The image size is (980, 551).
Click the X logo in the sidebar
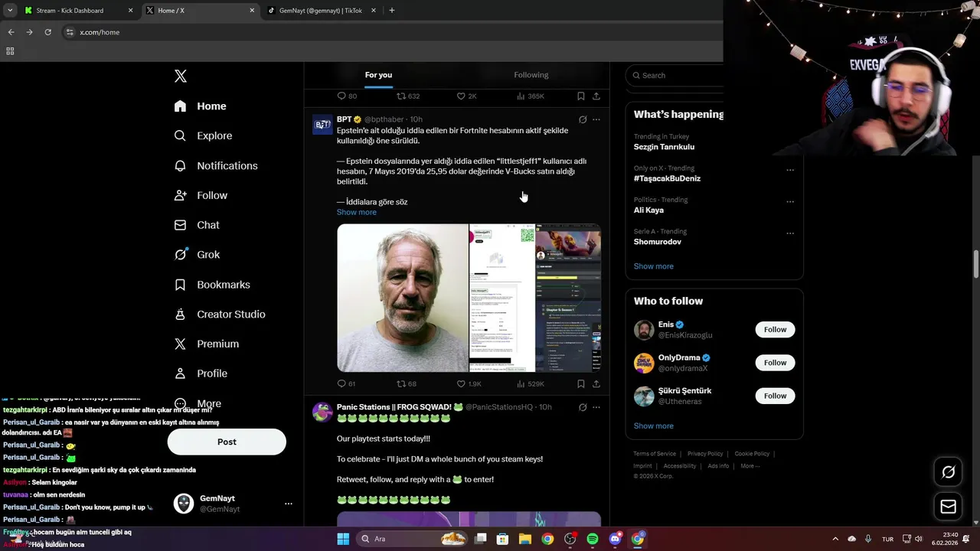click(181, 76)
